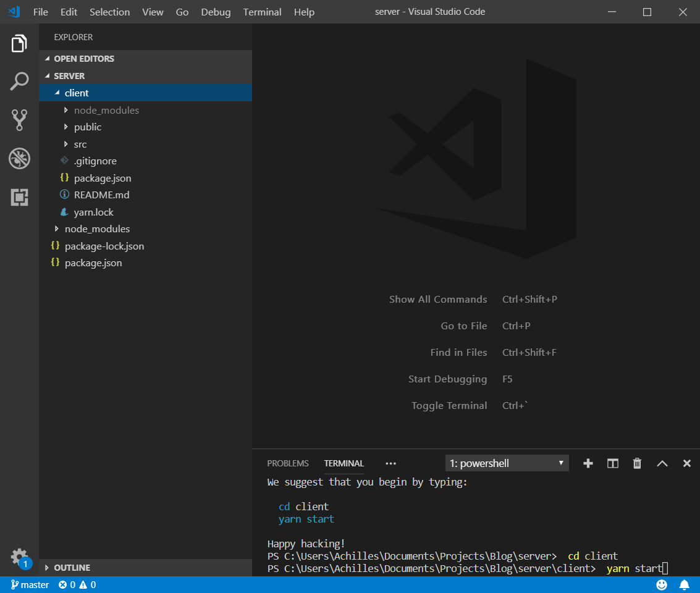Open a new terminal with the plus icon

pyautogui.click(x=588, y=463)
